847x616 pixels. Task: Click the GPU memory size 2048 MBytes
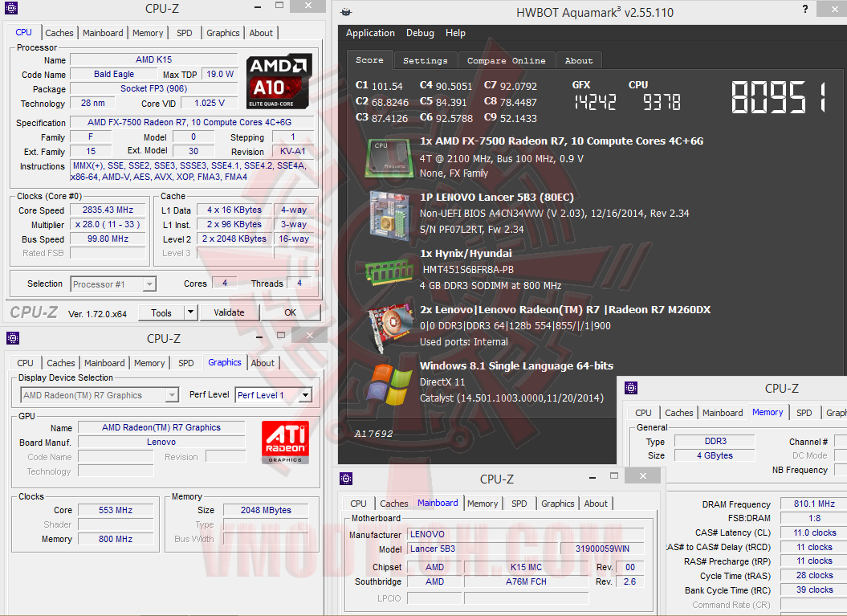[266, 510]
